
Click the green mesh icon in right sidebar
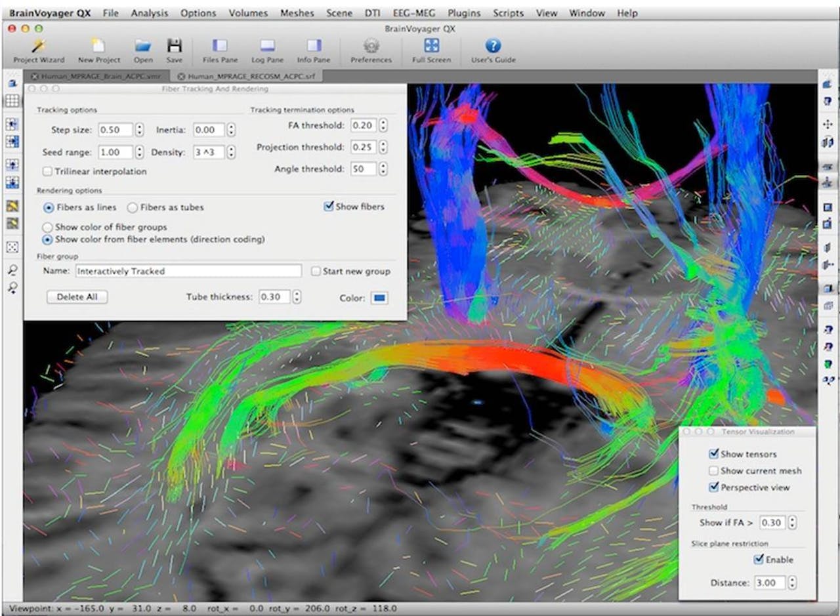[828, 363]
